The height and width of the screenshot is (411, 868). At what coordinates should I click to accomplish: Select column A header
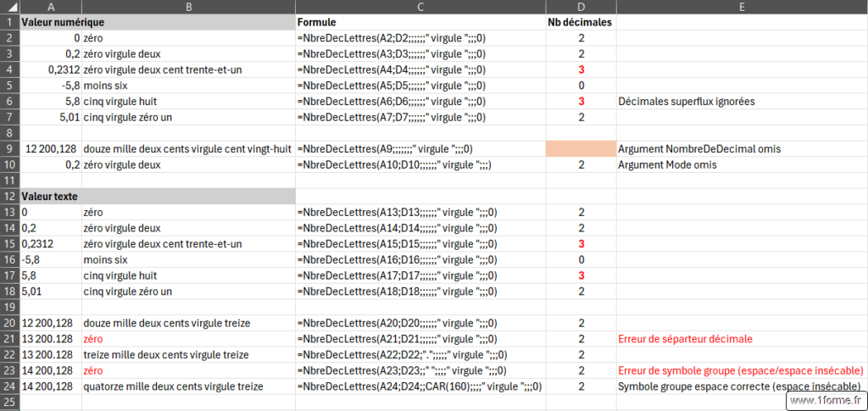tap(51, 7)
